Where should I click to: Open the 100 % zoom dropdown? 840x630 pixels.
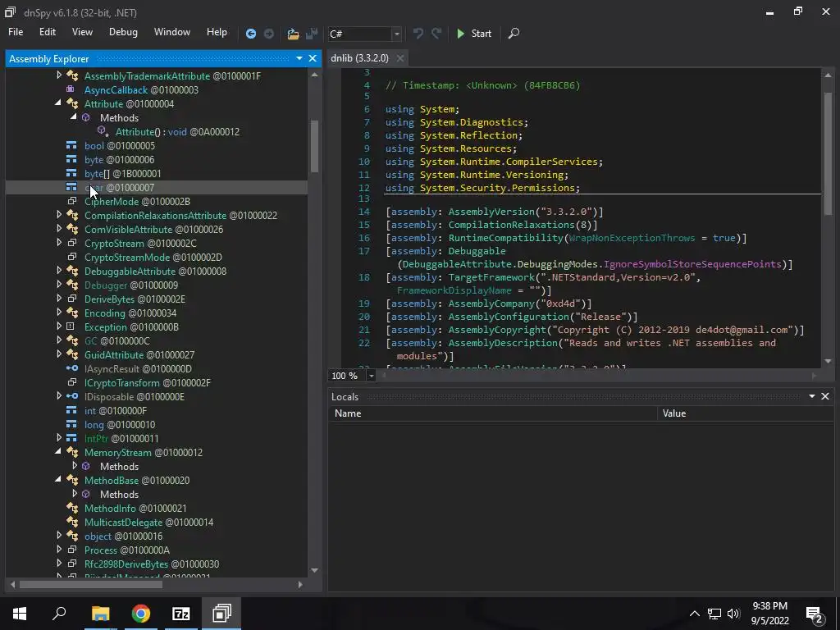click(371, 376)
